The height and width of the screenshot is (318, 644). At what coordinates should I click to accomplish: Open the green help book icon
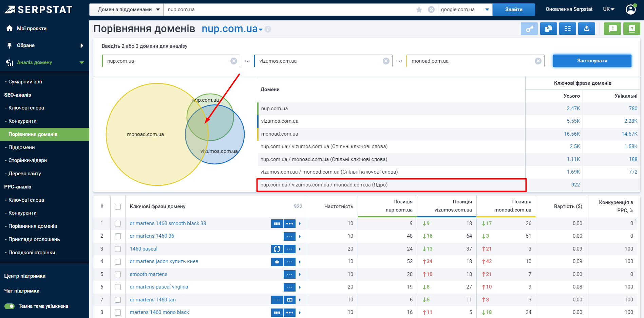pyautogui.click(x=631, y=29)
